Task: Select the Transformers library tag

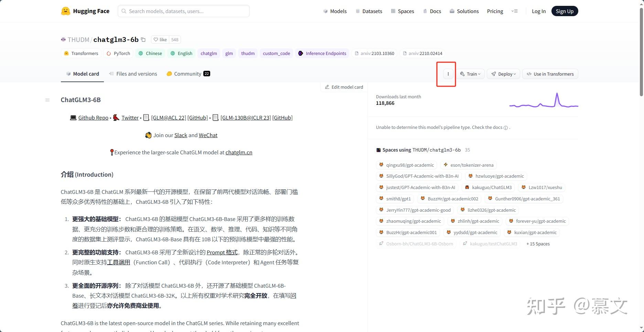Action: 81,53
